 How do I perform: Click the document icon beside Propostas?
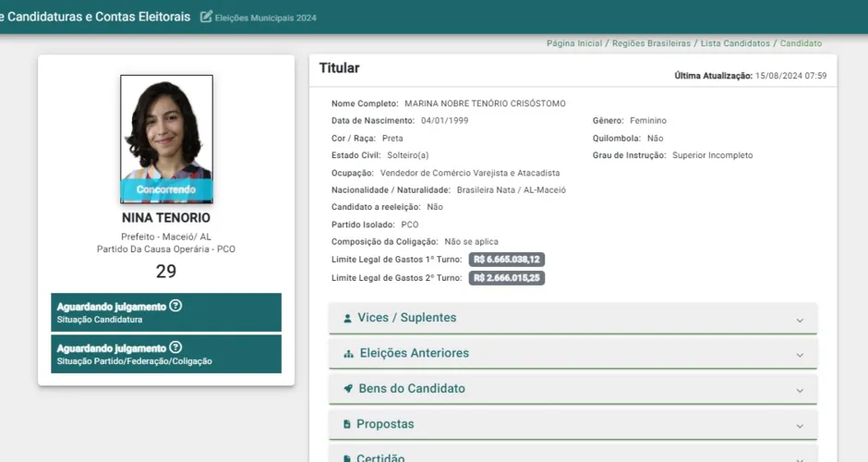347,424
